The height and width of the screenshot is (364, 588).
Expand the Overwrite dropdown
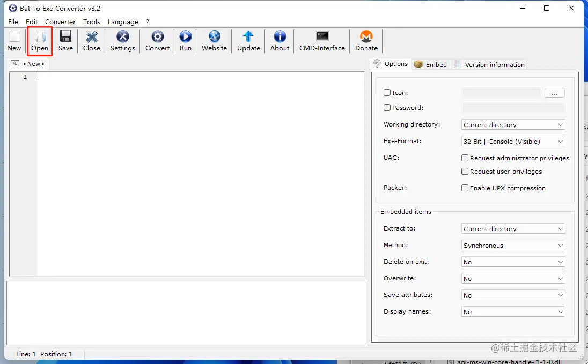[513, 279]
